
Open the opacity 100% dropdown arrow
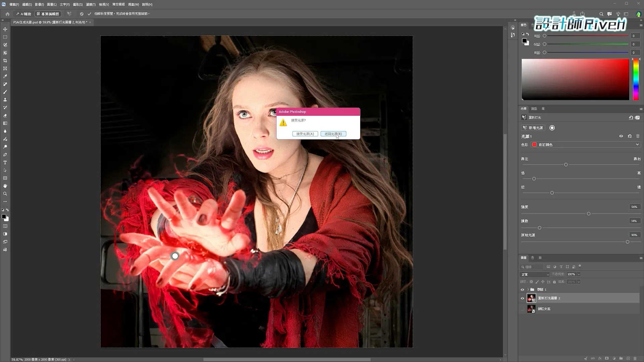coord(579,274)
